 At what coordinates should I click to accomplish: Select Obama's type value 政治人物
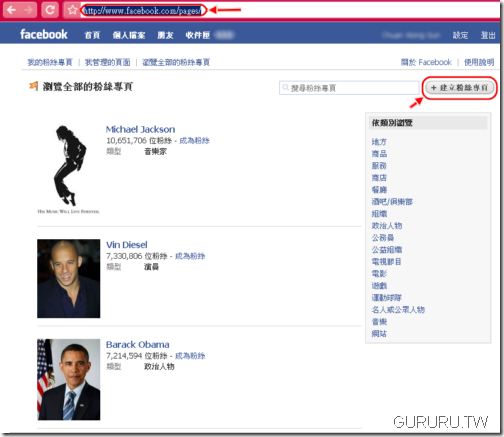pos(159,367)
